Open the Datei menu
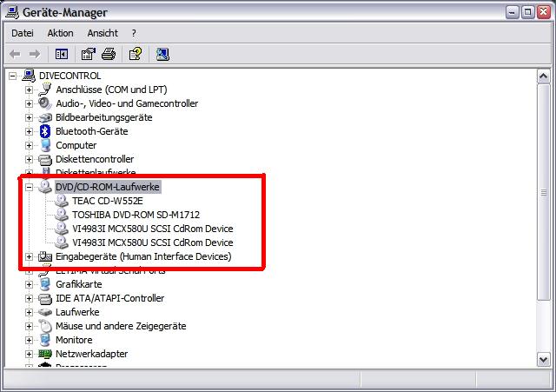Image resolution: width=556 pixels, height=392 pixels. [x=23, y=33]
